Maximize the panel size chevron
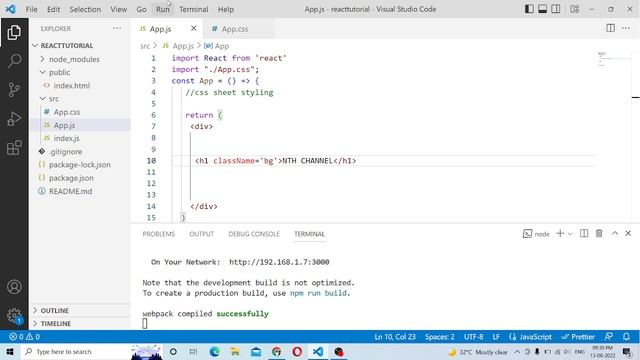Screen dimensions: 640x360 point(615,233)
